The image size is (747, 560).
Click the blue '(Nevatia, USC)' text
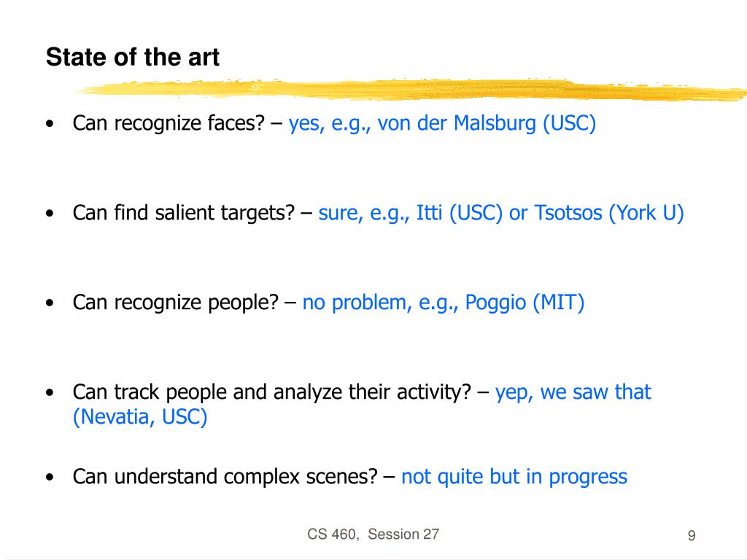(140, 417)
